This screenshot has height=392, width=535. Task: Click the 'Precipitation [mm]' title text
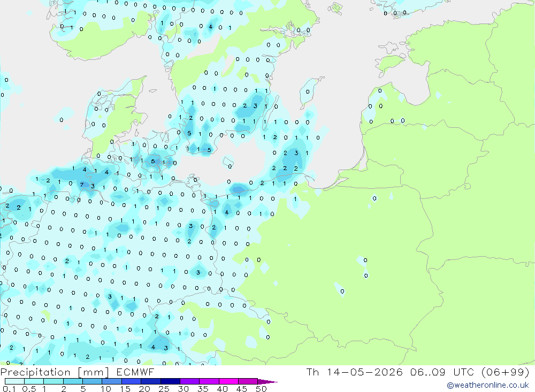tap(55, 372)
